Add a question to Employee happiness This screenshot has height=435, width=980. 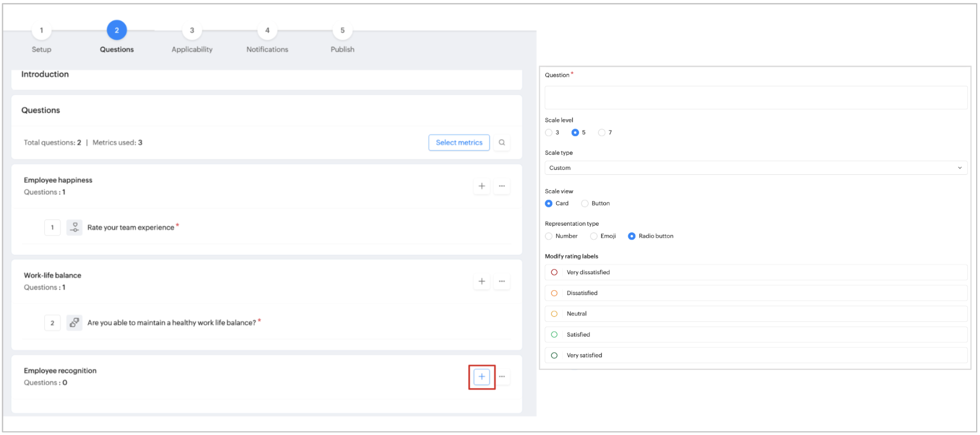481,186
